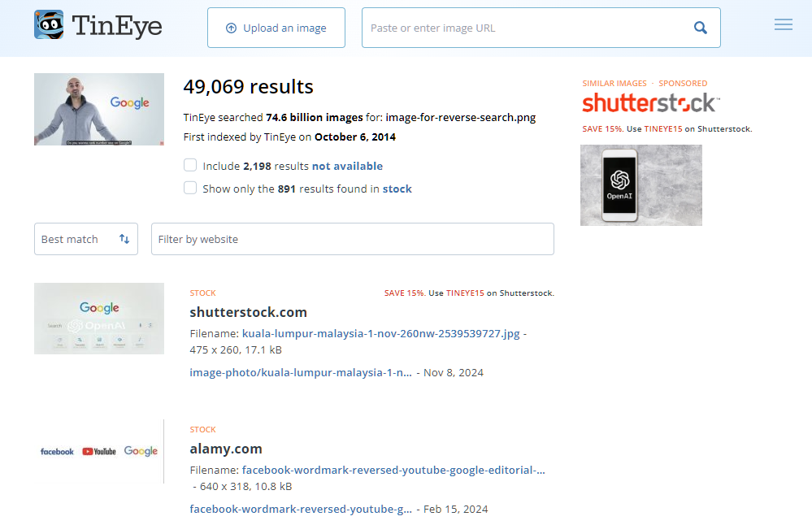Click the Shutterstock sponsored logo
812x525 pixels.
(x=649, y=103)
